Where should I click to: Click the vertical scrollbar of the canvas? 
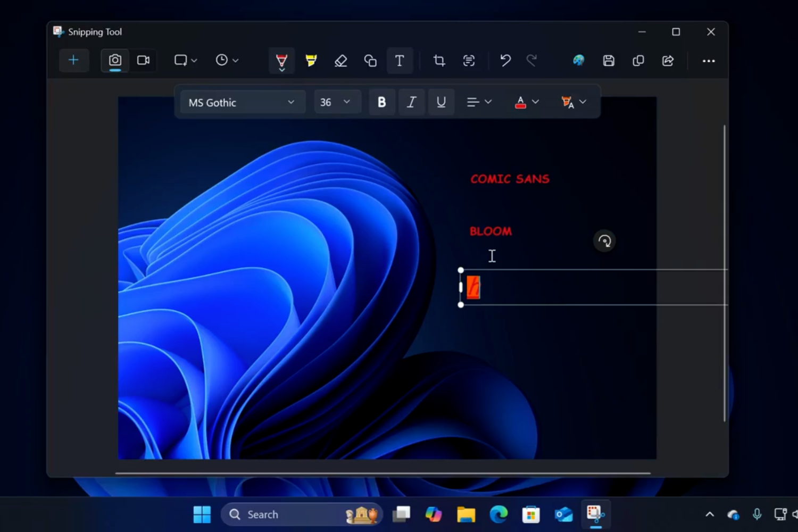pos(725,273)
